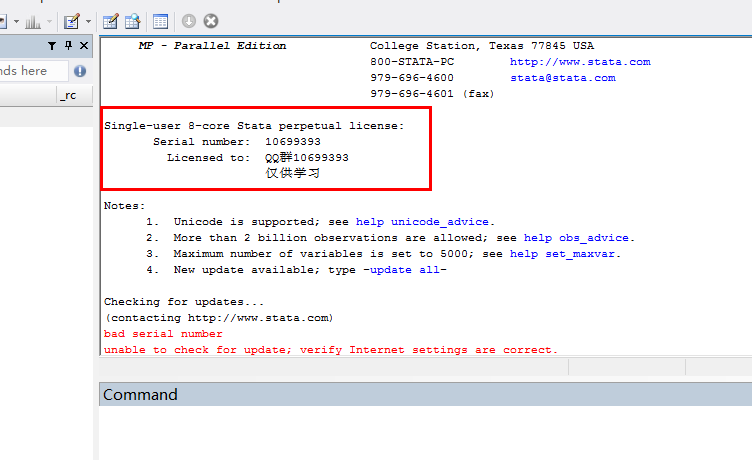
Task: Open the help set_maxvar link
Action: tap(562, 254)
